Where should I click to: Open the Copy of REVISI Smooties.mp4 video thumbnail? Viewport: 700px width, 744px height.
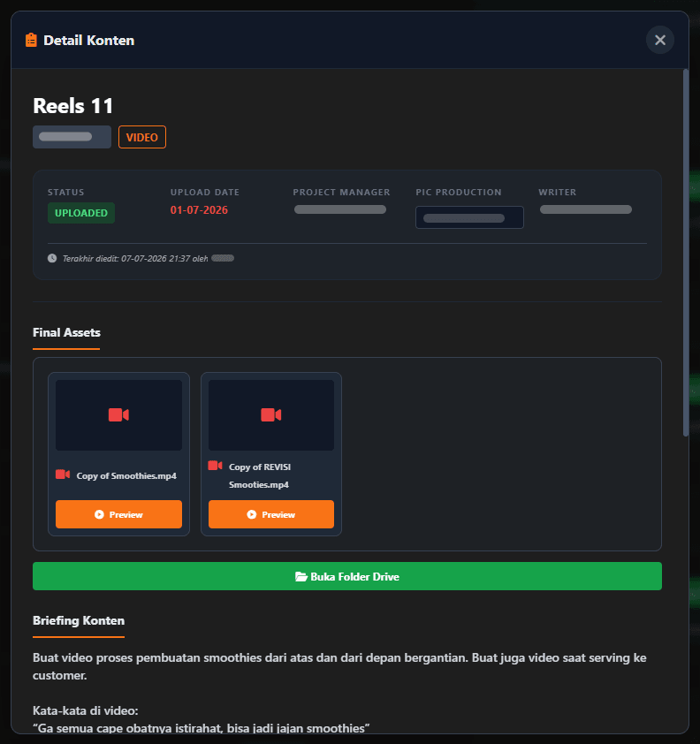(271, 415)
